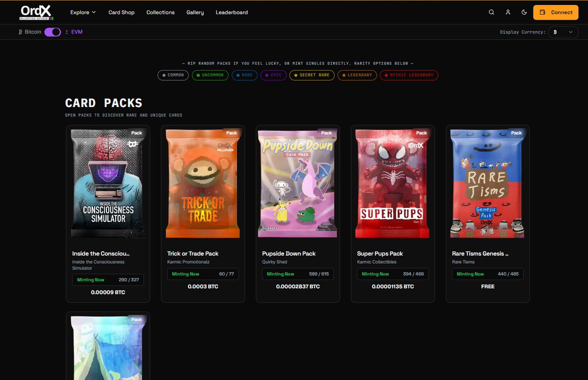
Task: Click the Pack badge on Rare Tisms
Action: (x=516, y=133)
